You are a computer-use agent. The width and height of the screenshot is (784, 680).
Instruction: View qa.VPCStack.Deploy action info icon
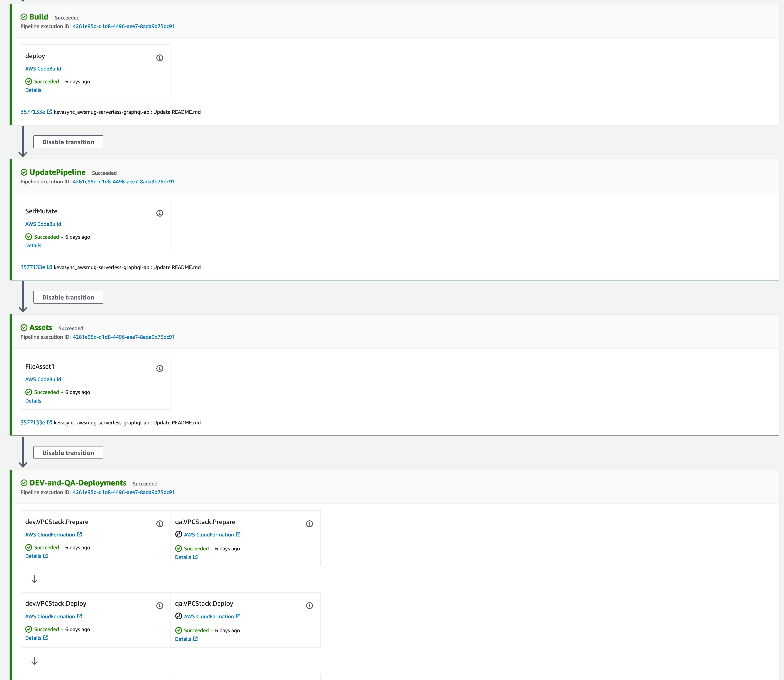point(309,606)
